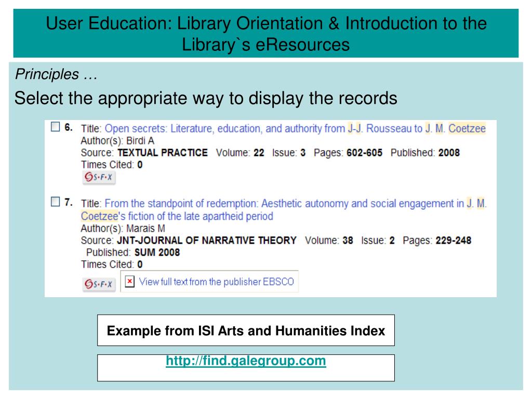Open the title link 'Open secrets: Literature, education'
Image resolution: width=532 pixels, height=399 pixels.
click(295, 129)
